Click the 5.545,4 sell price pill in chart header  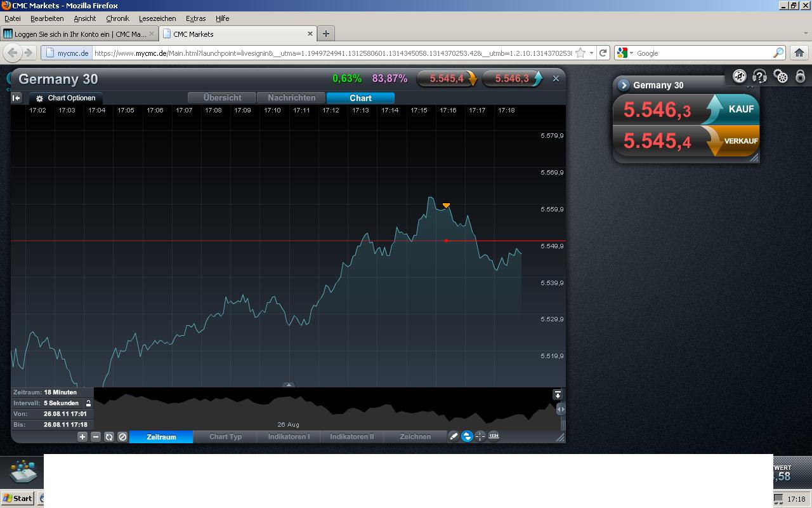[447, 79]
